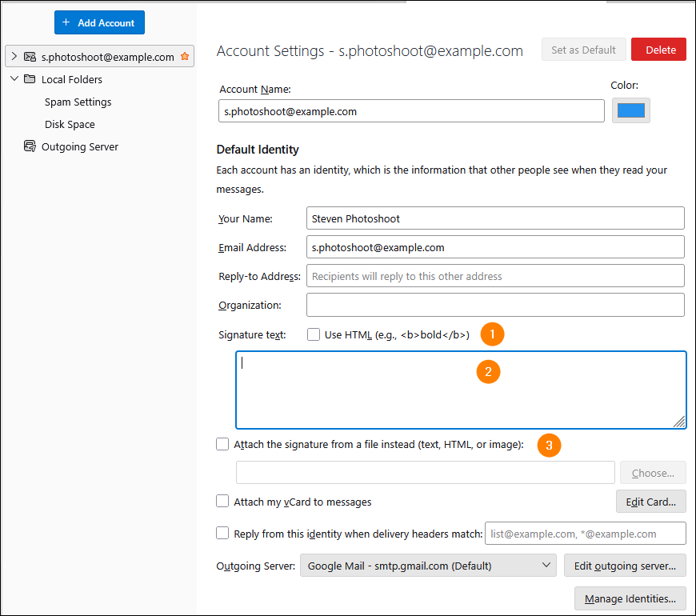
Task: Click the Local Folders folder icon
Action: (x=30, y=79)
